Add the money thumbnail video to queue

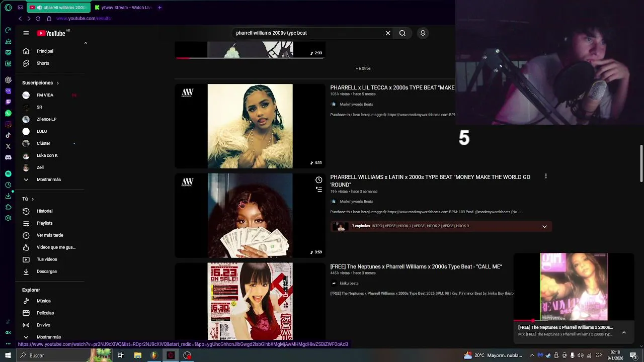coord(318,190)
